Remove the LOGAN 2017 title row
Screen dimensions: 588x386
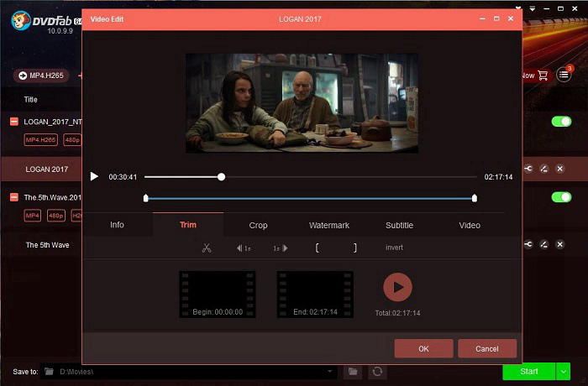coord(560,169)
